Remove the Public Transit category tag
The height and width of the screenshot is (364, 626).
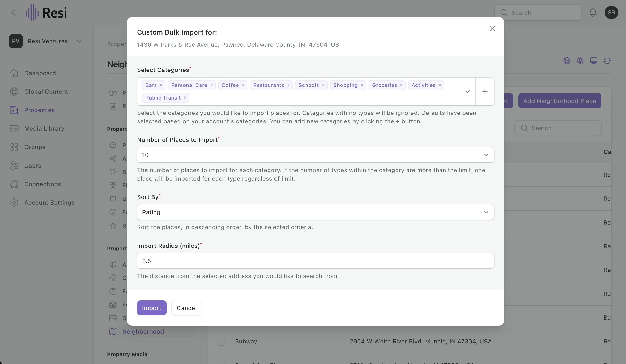[x=185, y=98]
